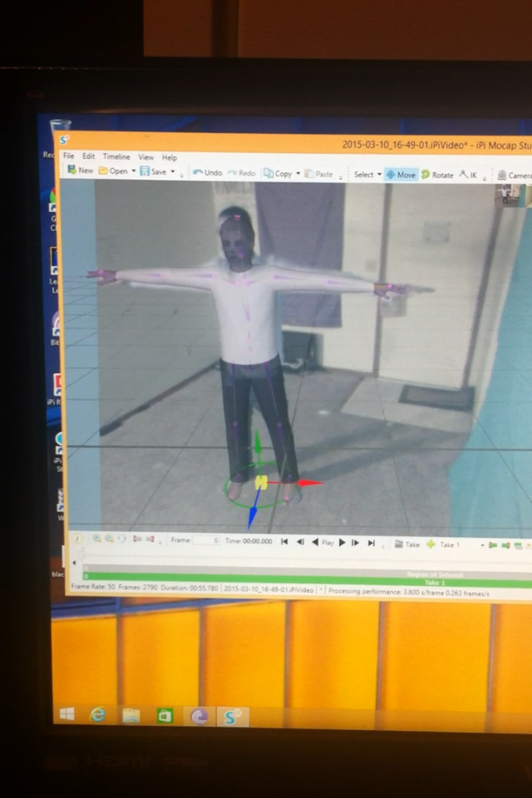Click the green plus add-take icon
Viewport: 532px width, 798px height.
(431, 544)
